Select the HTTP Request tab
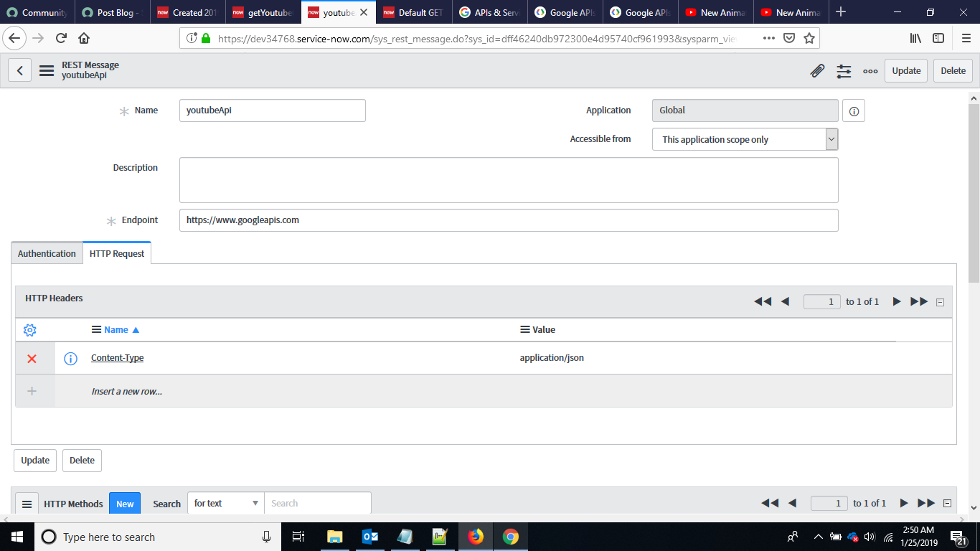The image size is (980, 551). coord(117,253)
